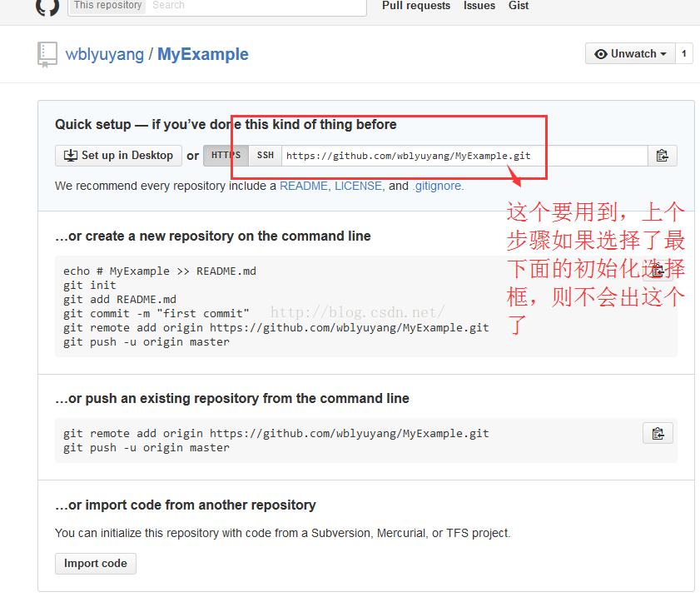Click the Import code button
This screenshot has width=700, height=607.
[x=96, y=563]
